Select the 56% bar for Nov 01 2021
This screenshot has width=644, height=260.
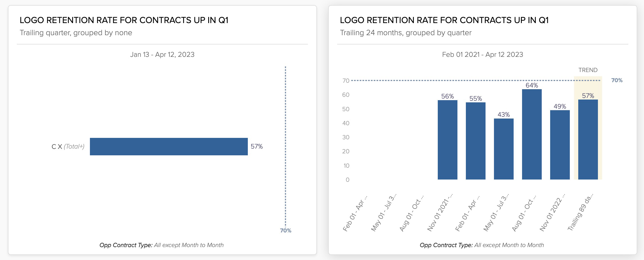pyautogui.click(x=447, y=140)
